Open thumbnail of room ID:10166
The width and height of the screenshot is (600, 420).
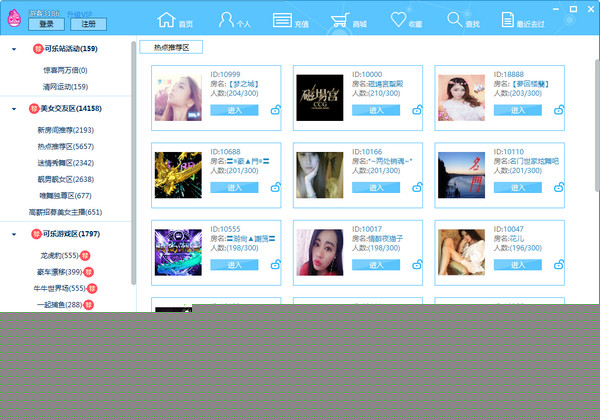[x=320, y=175]
